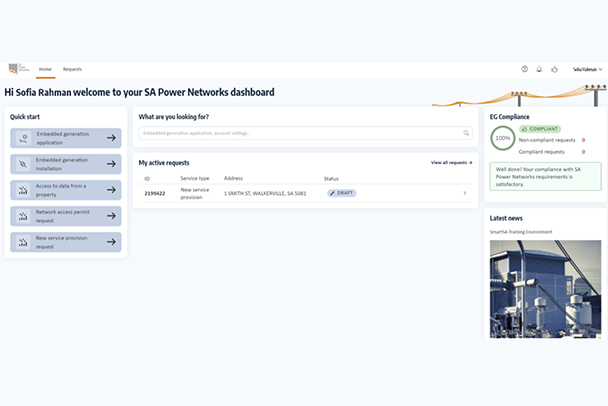Image resolution: width=608 pixels, height=406 pixels.
Task: Click the search magnifier icon
Action: pos(466,133)
